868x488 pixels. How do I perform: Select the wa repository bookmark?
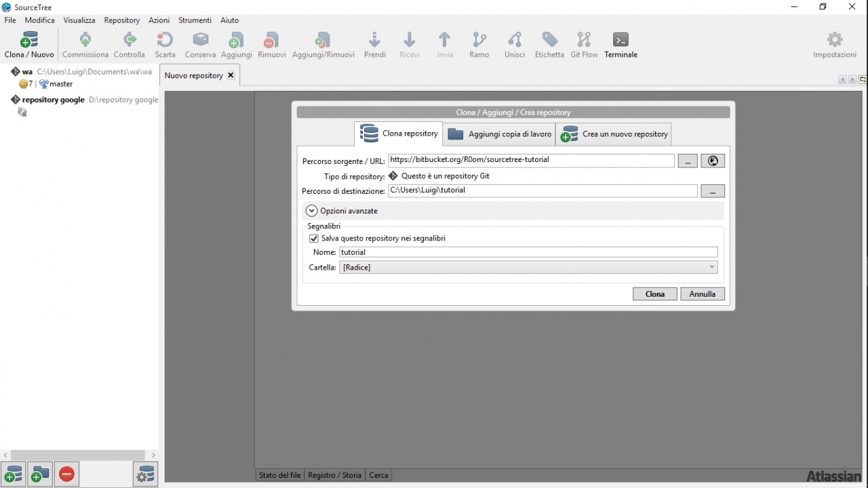(x=81, y=71)
